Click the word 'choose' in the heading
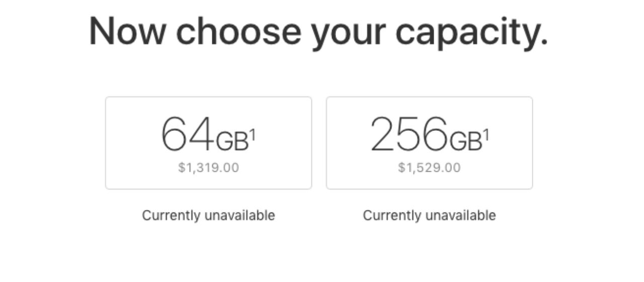 pos(238,31)
